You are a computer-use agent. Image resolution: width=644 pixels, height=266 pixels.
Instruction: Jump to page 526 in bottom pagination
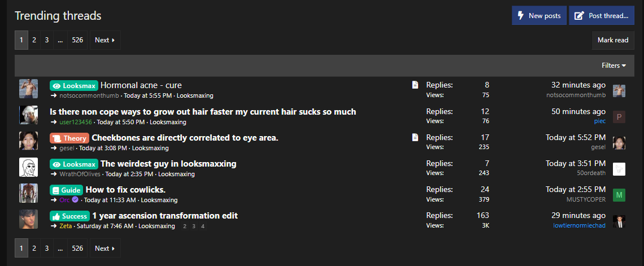77,248
